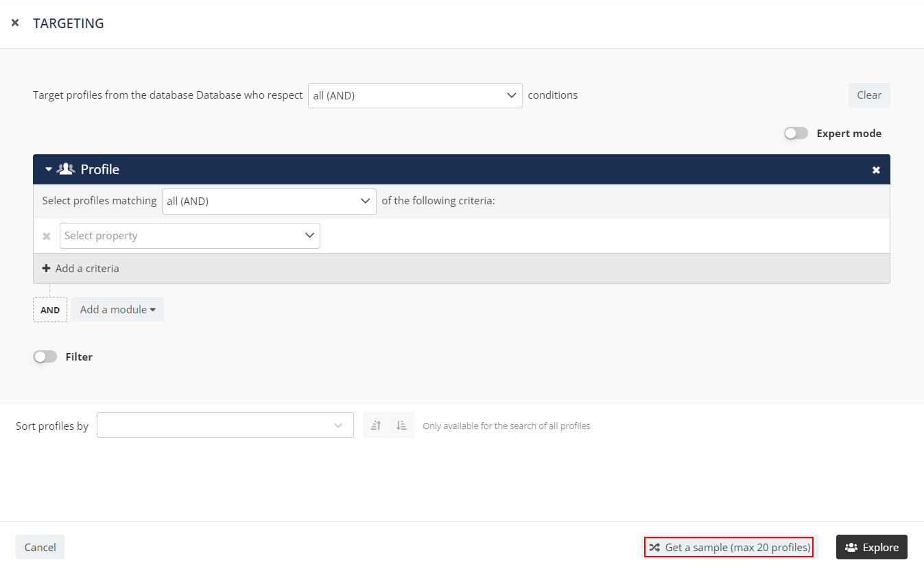
Task: Click the plus icon beside Add a criteria
Action: [x=46, y=268]
